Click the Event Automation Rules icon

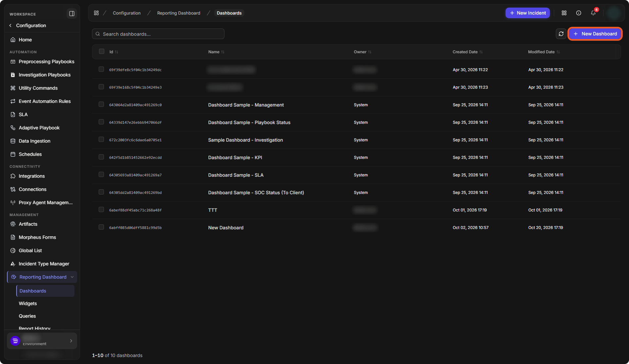click(x=13, y=101)
